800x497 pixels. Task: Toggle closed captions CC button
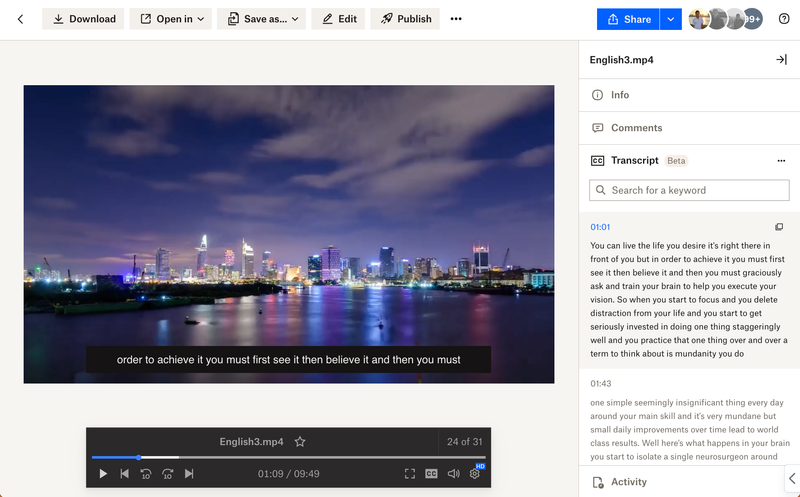[x=431, y=474]
